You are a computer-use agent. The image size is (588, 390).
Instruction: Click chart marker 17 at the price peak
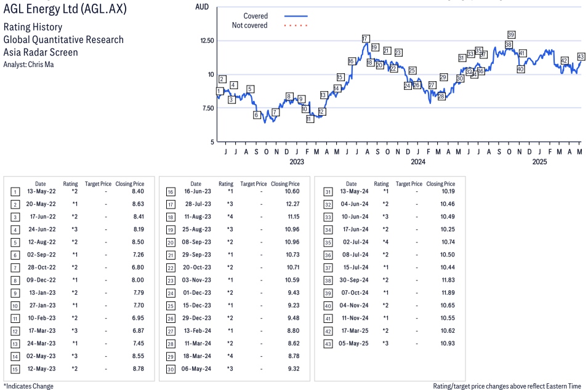(366, 39)
